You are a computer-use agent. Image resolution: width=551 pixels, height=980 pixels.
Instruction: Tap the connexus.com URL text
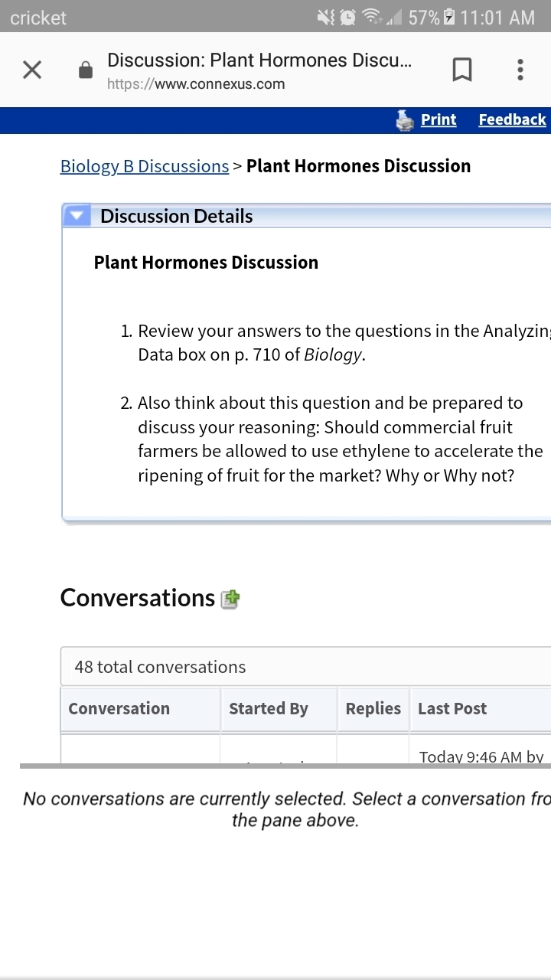pyautogui.click(x=196, y=84)
